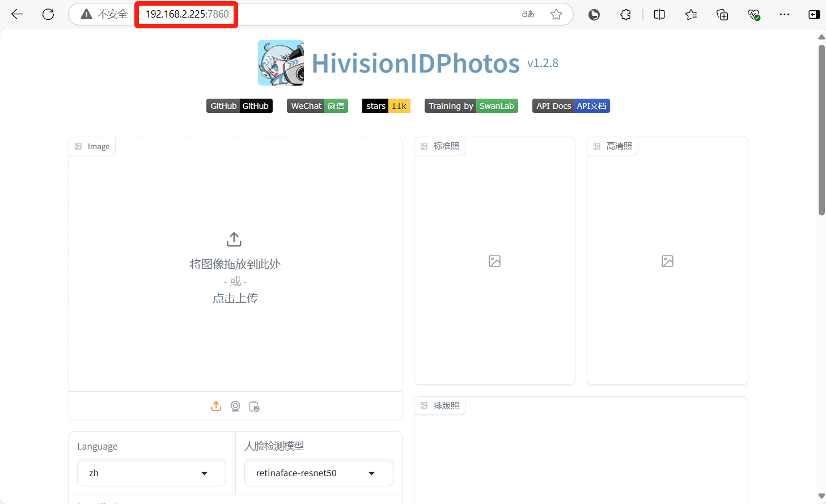Toggle split screen view icon
The width and height of the screenshot is (826, 504).
[x=659, y=15]
